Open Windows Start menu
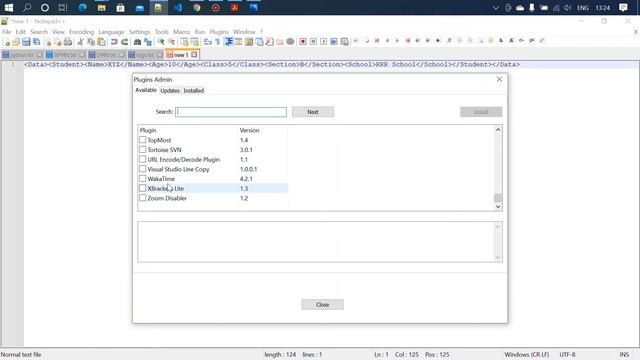 pyautogui.click(x=8, y=7)
